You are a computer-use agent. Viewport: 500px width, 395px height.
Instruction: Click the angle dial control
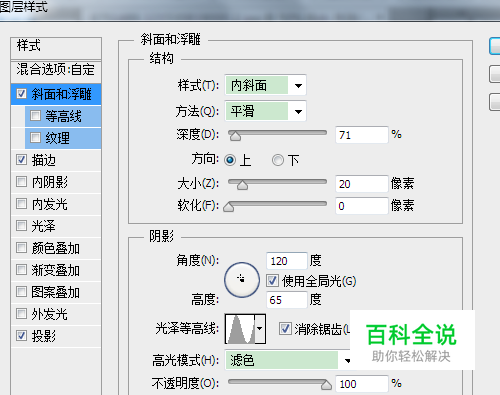242,280
